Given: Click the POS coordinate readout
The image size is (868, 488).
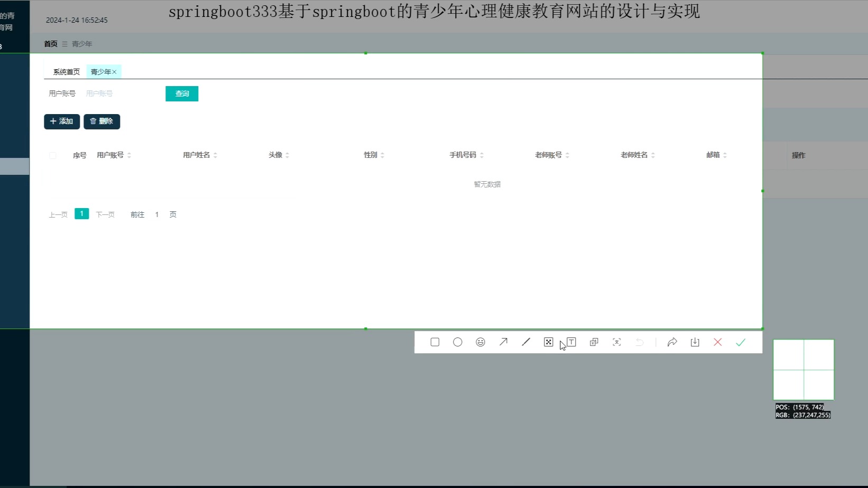Looking at the screenshot, I should click(x=800, y=407).
